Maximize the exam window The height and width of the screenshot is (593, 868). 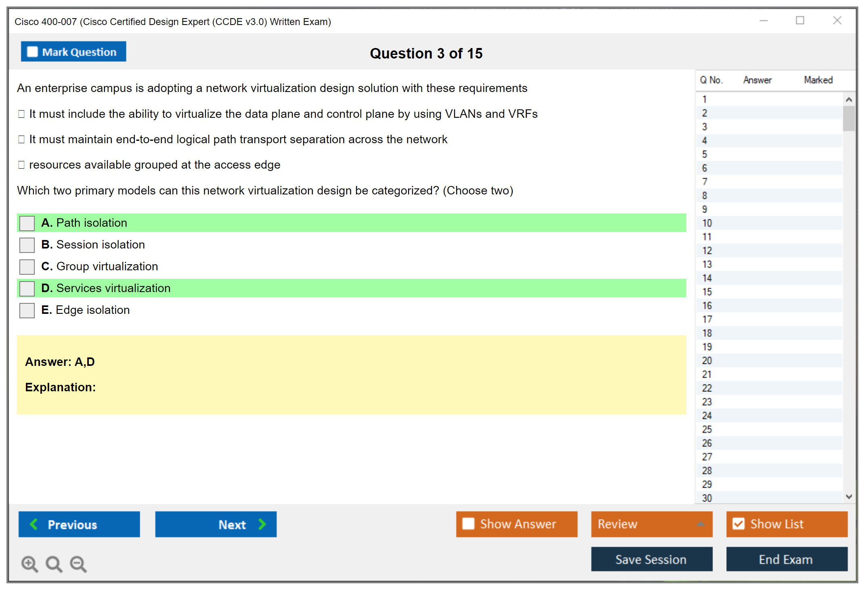coord(800,21)
